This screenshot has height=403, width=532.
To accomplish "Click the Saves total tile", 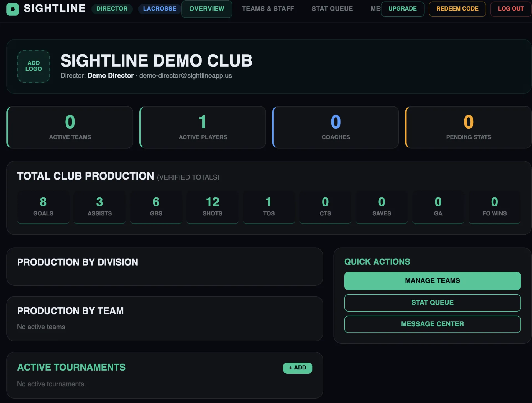I will click(382, 207).
